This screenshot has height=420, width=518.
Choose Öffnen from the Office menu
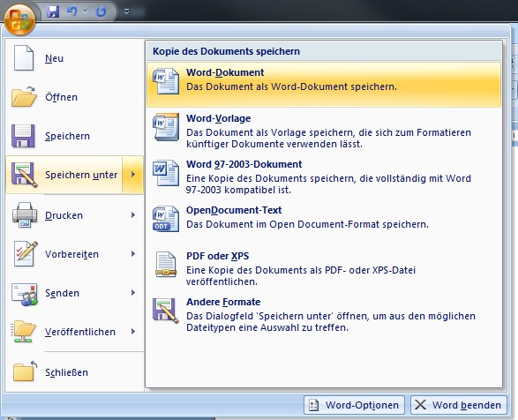(75, 97)
